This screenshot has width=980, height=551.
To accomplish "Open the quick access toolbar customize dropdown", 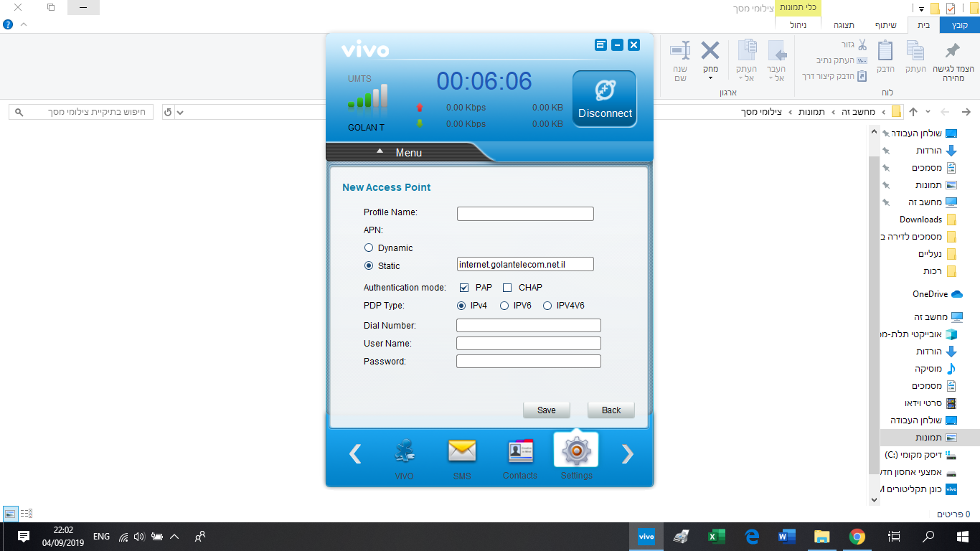I will click(920, 9).
